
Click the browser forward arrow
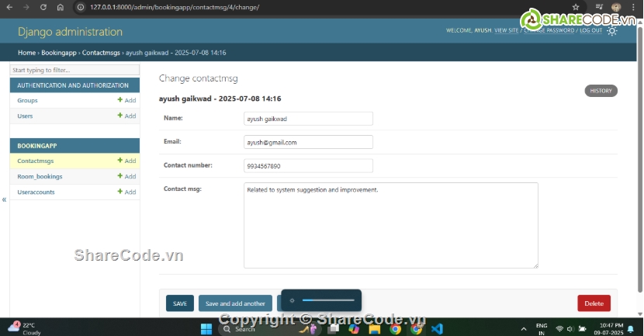click(26, 8)
